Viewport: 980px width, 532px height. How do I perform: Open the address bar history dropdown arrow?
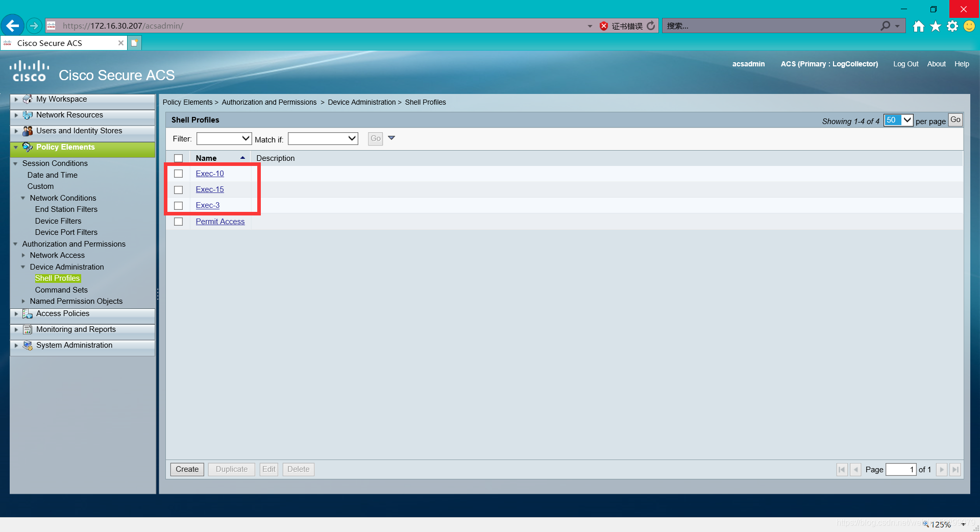(x=590, y=26)
